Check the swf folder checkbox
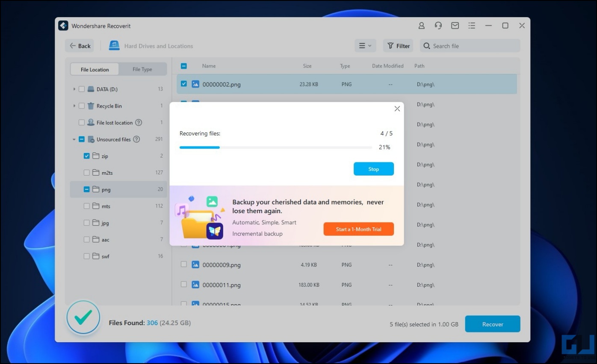Image resolution: width=597 pixels, height=364 pixels. pyautogui.click(x=87, y=256)
